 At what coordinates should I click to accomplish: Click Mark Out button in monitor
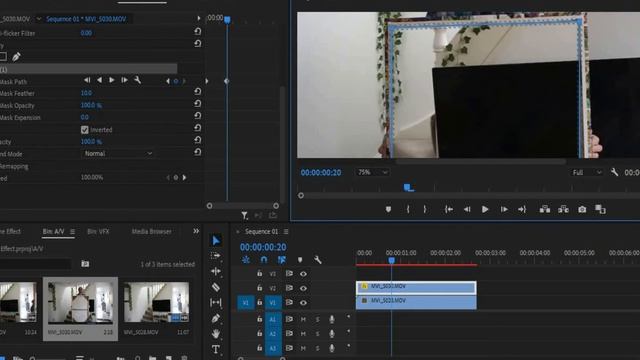pyautogui.click(x=425, y=209)
